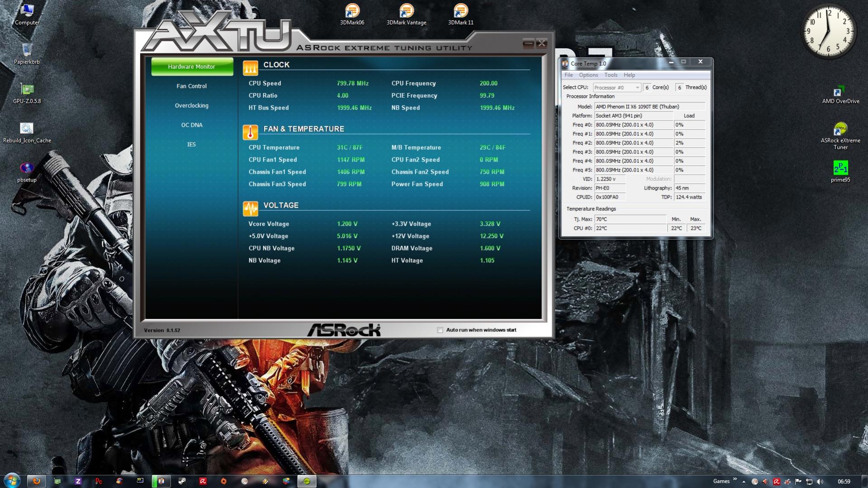Select the pbsetup desktop icon

coord(27,172)
